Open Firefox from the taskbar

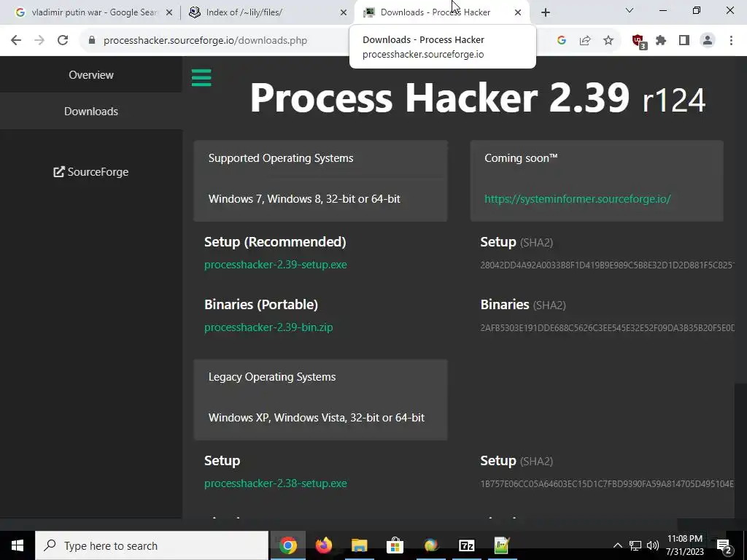(x=324, y=545)
